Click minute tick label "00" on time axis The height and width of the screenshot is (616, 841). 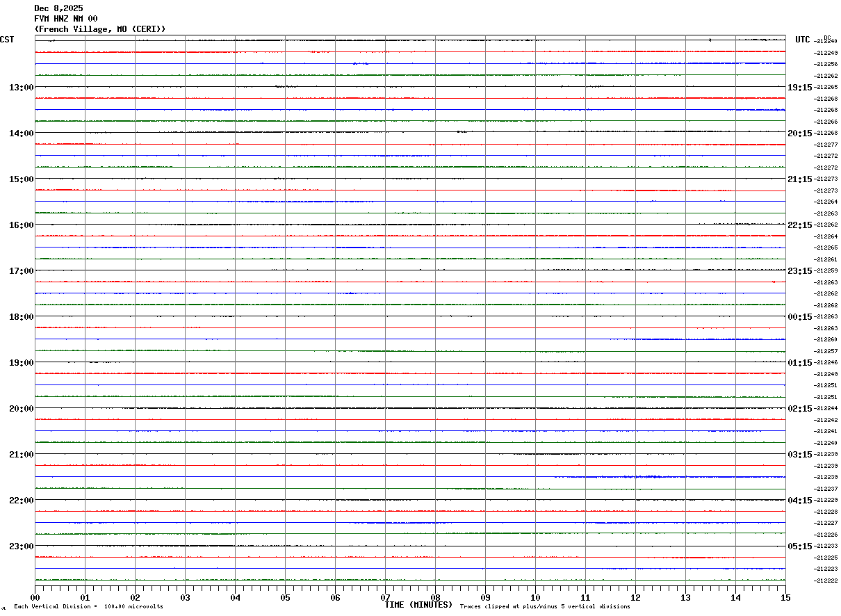pyautogui.click(x=35, y=597)
